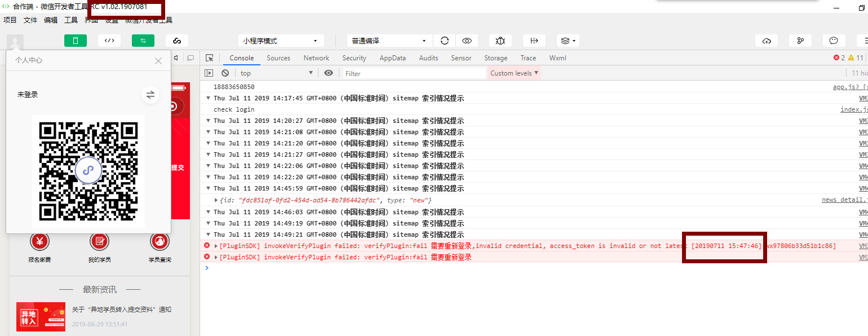The height and width of the screenshot is (336, 868).
Task: Close the 个人中心 popup
Action: [158, 61]
